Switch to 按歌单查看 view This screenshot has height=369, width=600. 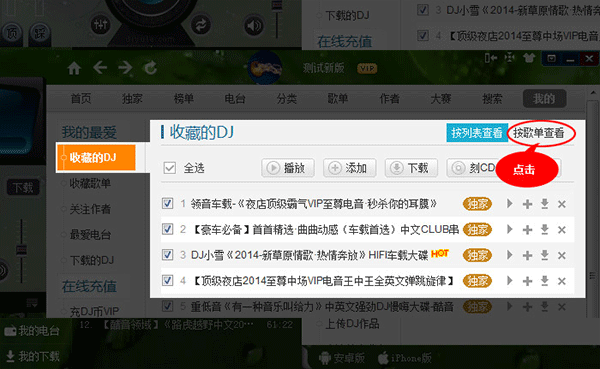click(x=539, y=133)
